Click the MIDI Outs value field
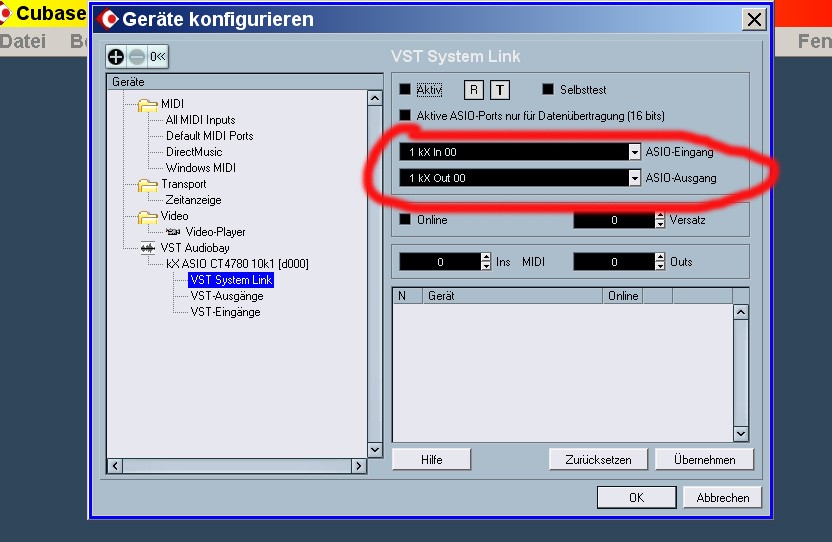This screenshot has width=832, height=542. [x=614, y=262]
